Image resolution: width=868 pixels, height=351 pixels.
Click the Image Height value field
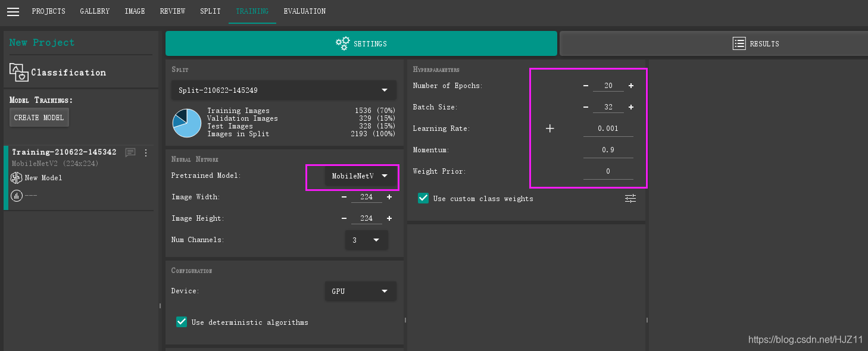click(x=367, y=218)
